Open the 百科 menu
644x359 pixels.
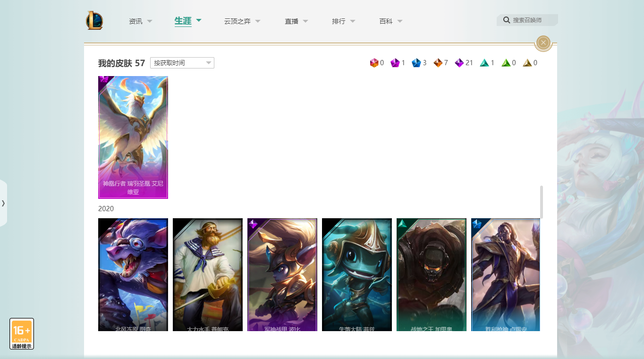(x=386, y=21)
